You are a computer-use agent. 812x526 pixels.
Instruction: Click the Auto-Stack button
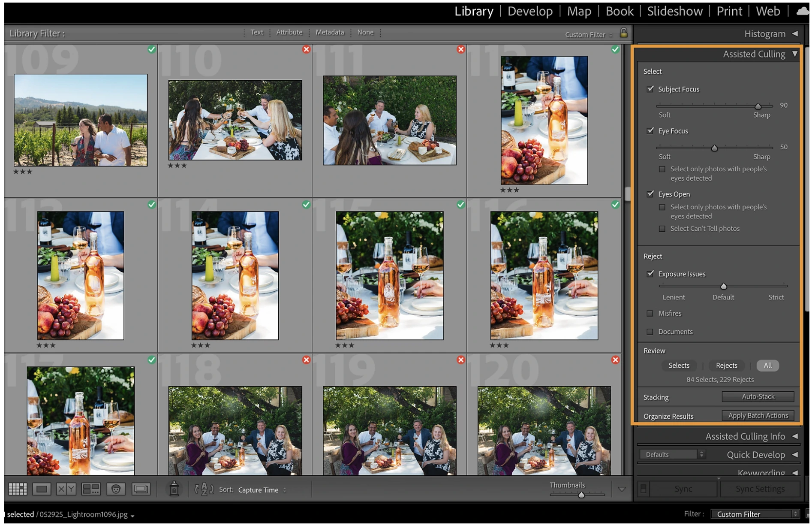pyautogui.click(x=758, y=397)
